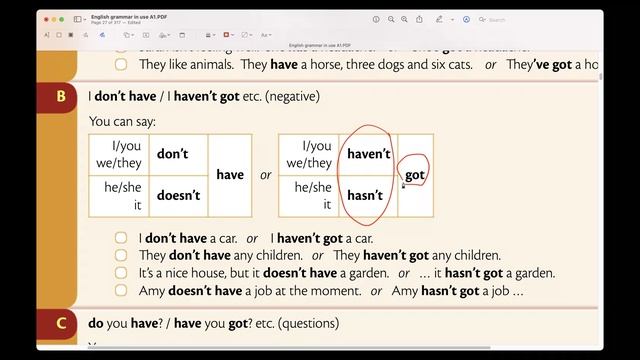This screenshot has width=640, height=360.
Task: Click the vertical scrollbar on the right edge
Action: [x=600, y=77]
